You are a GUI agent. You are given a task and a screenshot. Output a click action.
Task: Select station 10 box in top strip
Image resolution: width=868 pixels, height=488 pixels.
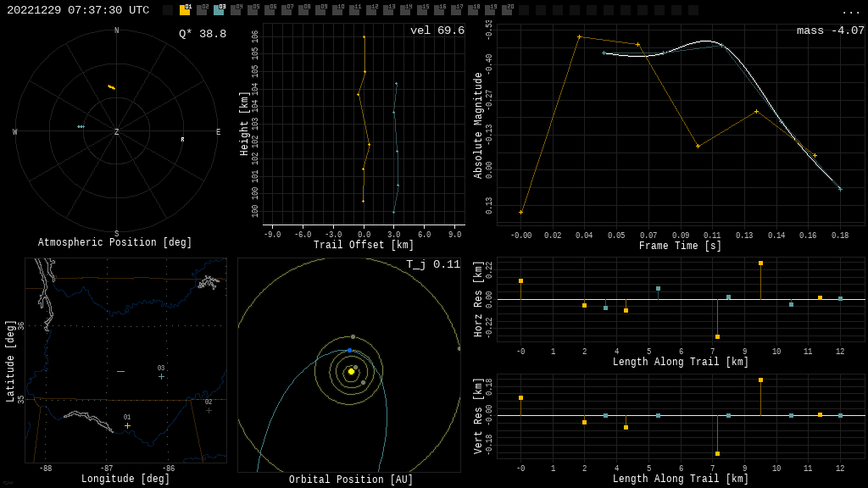337,10
